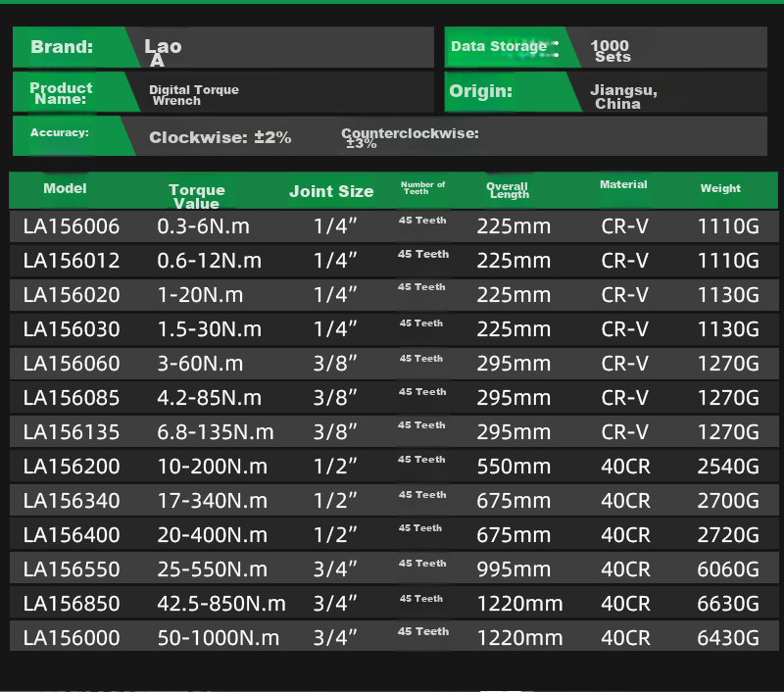
Task: Click the "Model" column header
Action: point(65,188)
